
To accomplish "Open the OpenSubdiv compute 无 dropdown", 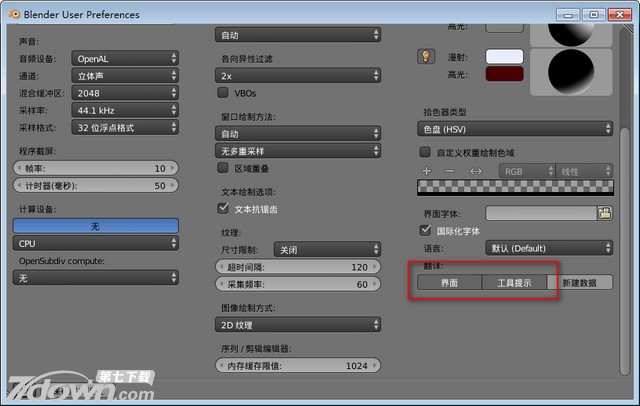I will 96,278.
